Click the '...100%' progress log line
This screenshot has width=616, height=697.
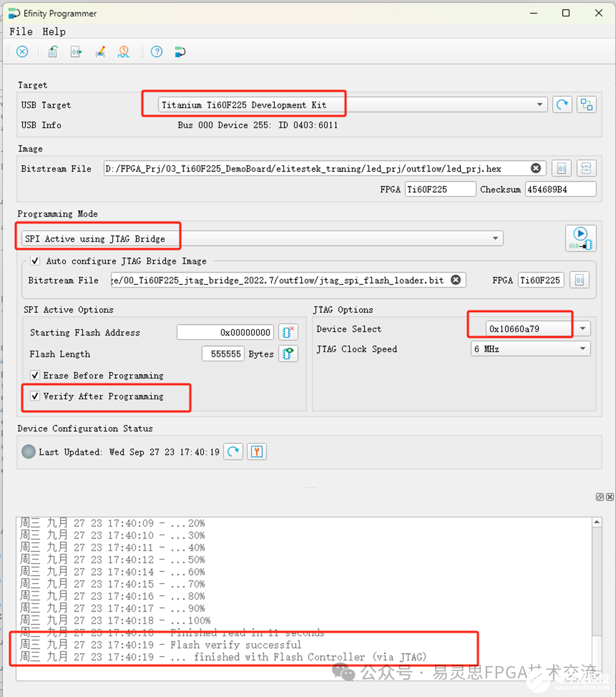click(x=115, y=620)
